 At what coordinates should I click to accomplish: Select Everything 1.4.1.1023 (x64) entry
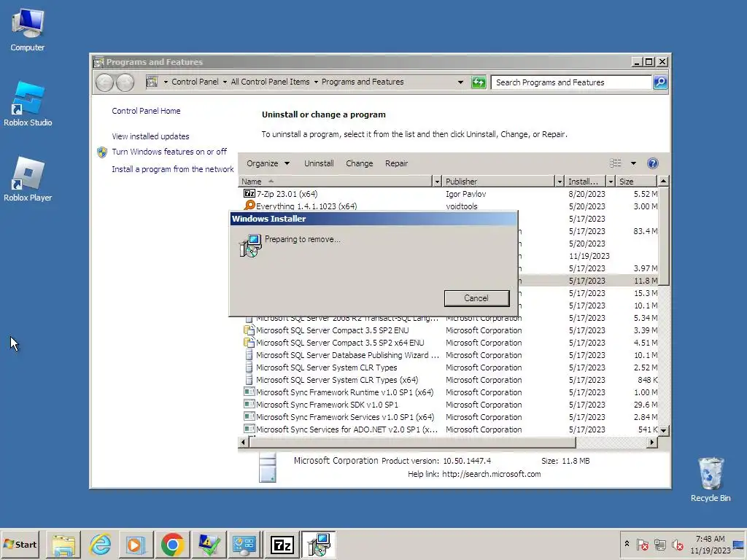click(x=448, y=206)
